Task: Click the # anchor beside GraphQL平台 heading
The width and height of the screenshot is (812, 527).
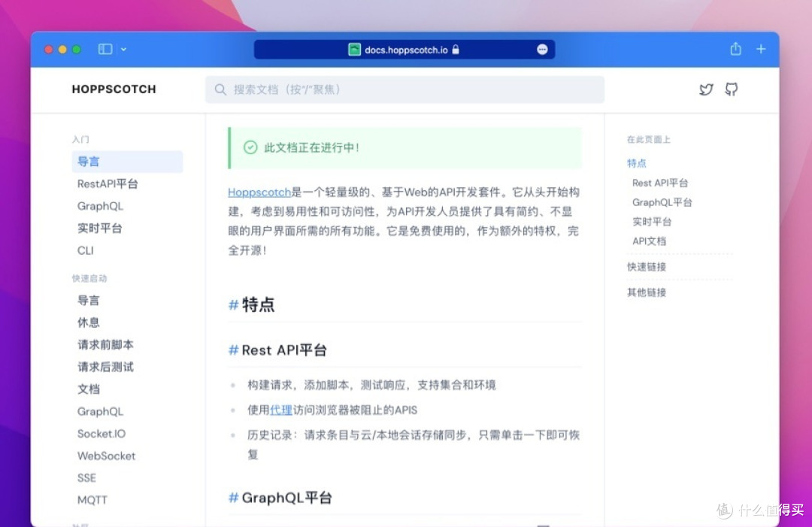Action: coord(233,498)
